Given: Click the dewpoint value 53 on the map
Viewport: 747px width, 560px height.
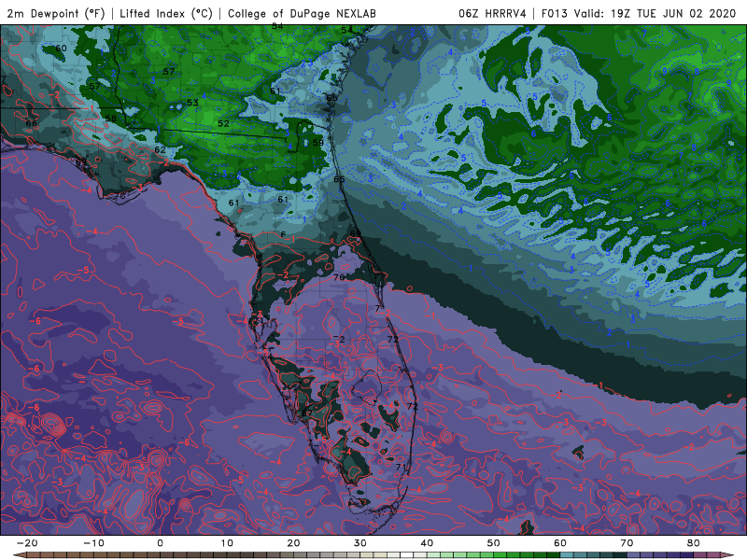Looking at the screenshot, I should pos(192,103).
